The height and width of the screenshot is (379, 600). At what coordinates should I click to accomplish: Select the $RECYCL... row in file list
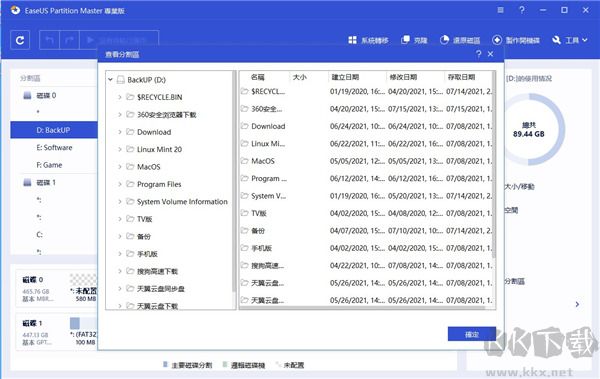pos(366,91)
